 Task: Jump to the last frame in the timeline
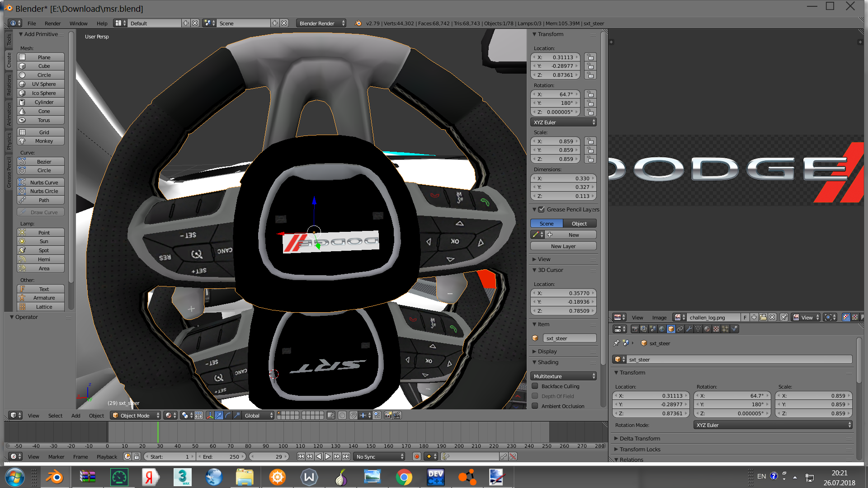(346, 456)
